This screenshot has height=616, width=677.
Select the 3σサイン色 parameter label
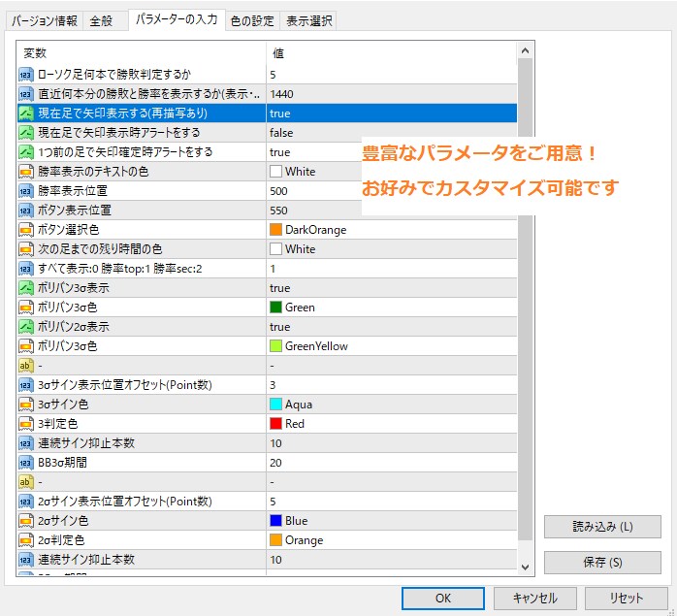(x=63, y=405)
